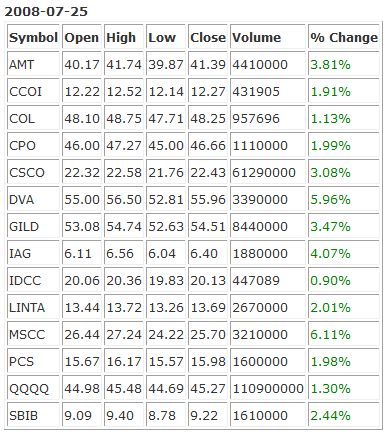Click the Volume column header
Image resolution: width=387 pixels, height=438 pixels.
(268, 38)
